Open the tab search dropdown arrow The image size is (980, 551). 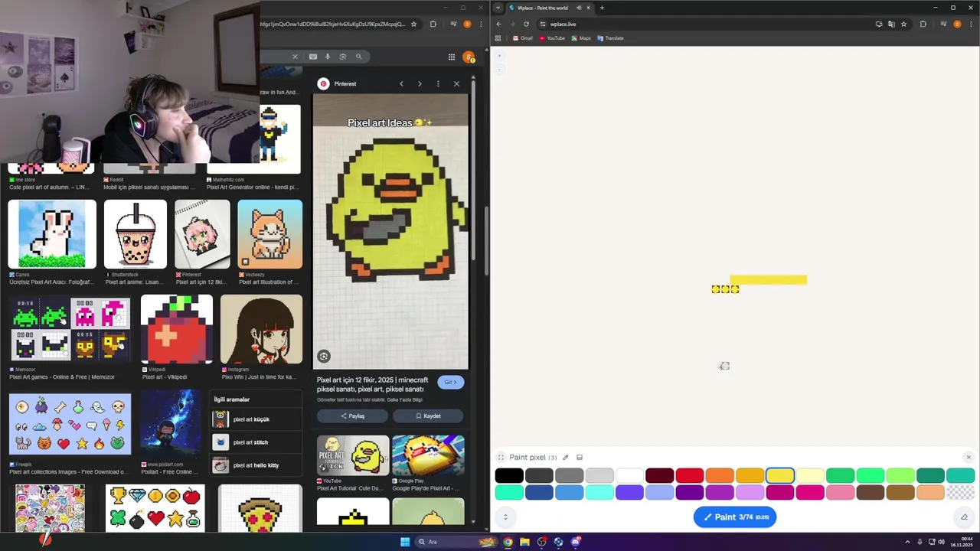tap(498, 8)
